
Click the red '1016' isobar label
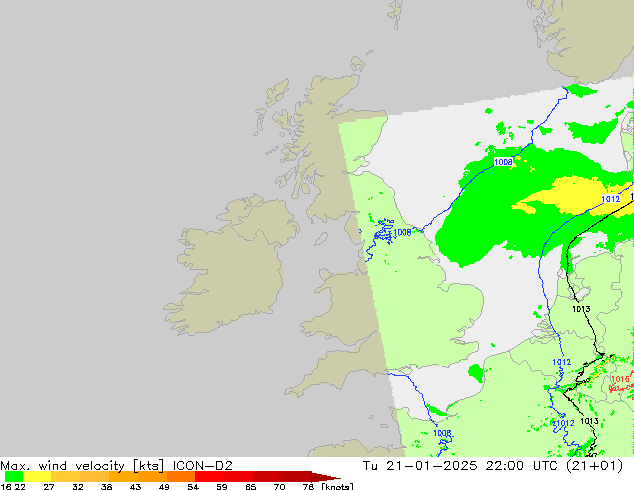[620, 379]
